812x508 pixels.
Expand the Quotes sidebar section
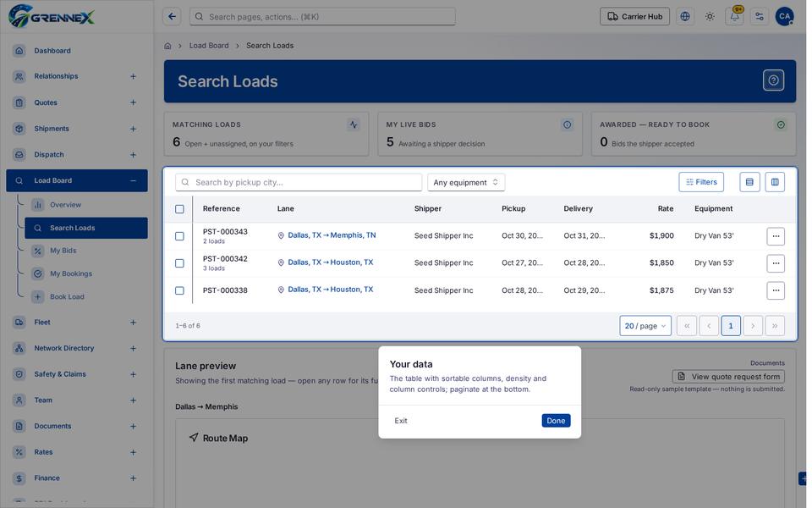coord(133,102)
